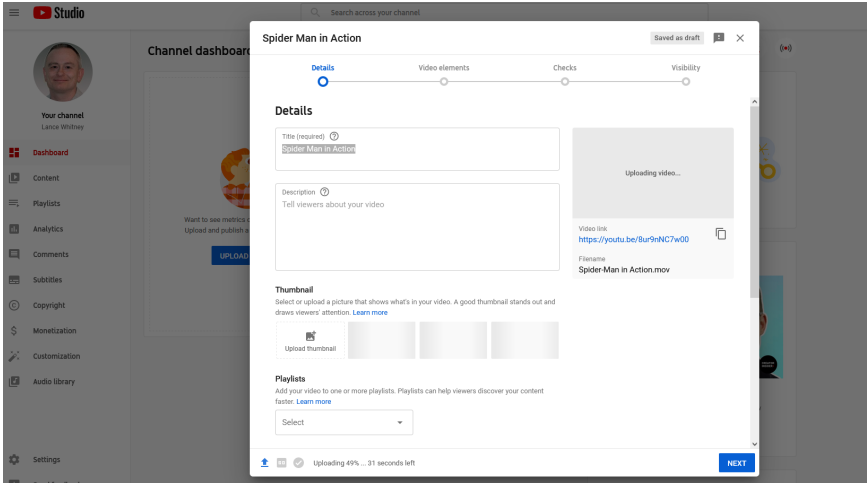Open the youtu.be video link
Image resolution: width=867 pixels, height=483 pixels.
coord(634,239)
